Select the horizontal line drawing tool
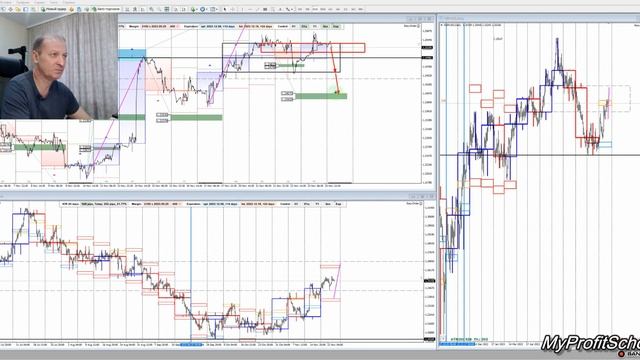The image size is (640, 360). [250, 9]
